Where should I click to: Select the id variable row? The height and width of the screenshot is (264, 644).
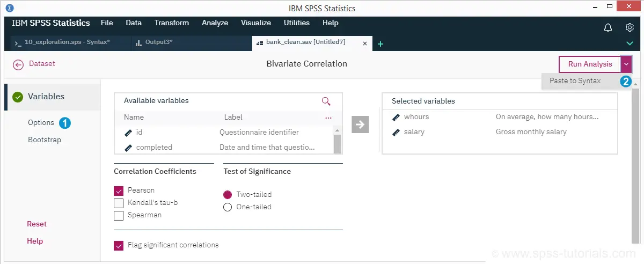click(x=224, y=133)
